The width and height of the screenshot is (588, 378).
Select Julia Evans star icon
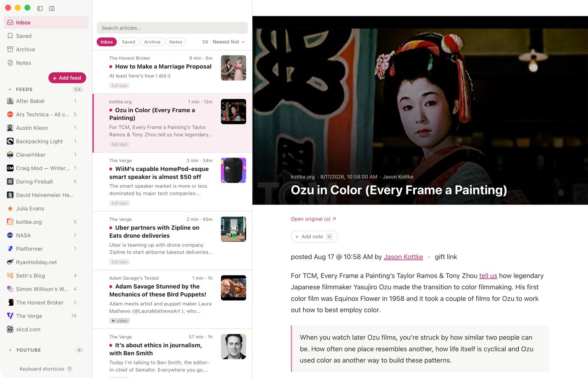(x=10, y=209)
